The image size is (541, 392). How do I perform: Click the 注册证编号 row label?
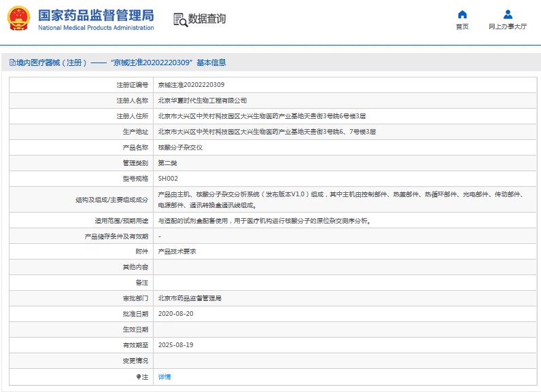(132, 85)
